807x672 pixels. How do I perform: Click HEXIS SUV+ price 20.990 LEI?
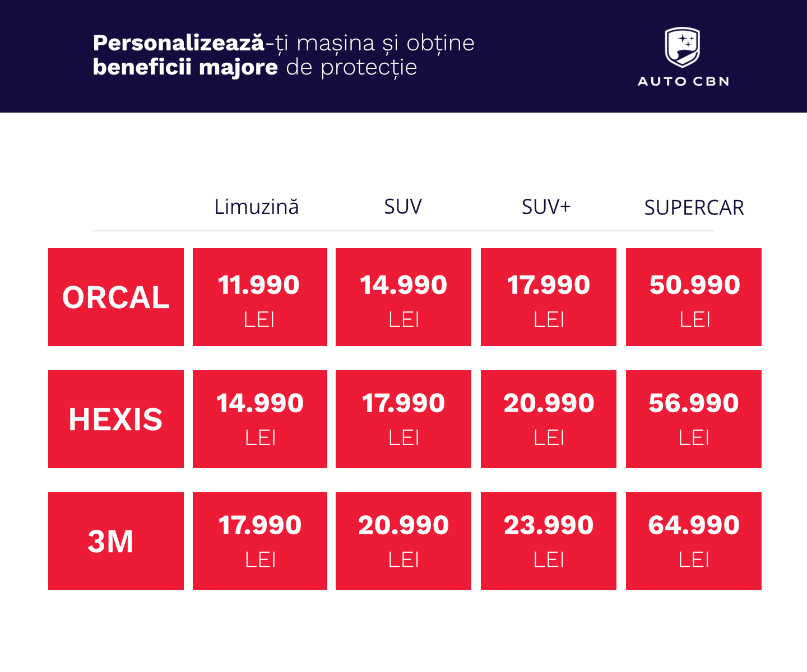[x=549, y=419]
